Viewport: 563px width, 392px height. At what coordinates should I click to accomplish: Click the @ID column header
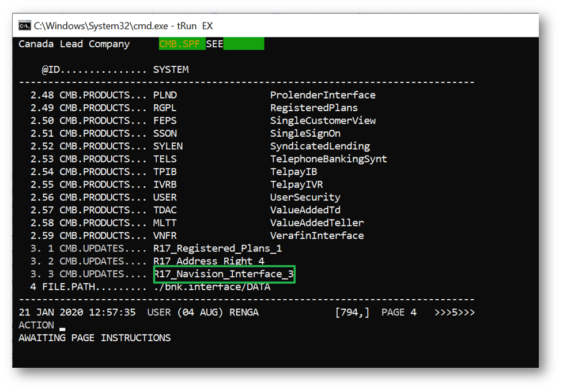[x=52, y=70]
